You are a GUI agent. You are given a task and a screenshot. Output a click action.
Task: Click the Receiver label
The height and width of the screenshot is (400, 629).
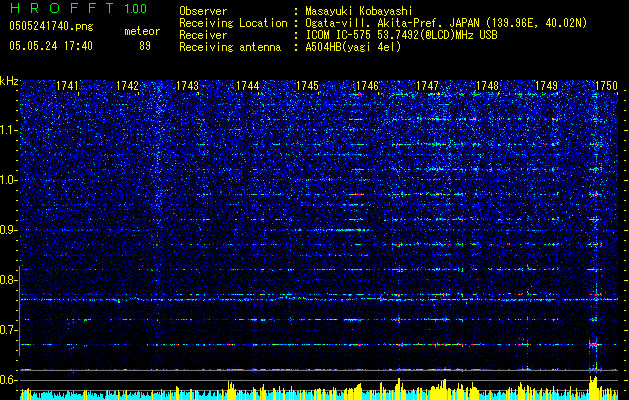(x=203, y=35)
